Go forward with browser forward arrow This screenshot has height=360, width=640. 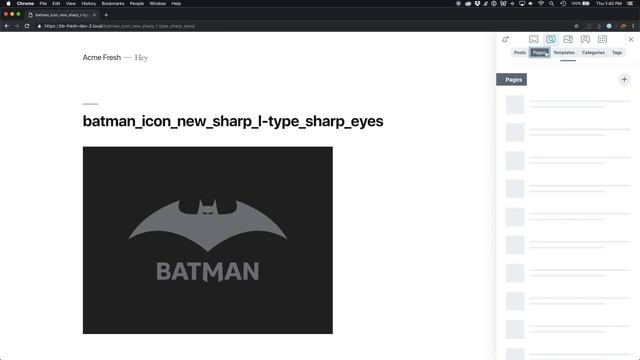(x=17, y=26)
